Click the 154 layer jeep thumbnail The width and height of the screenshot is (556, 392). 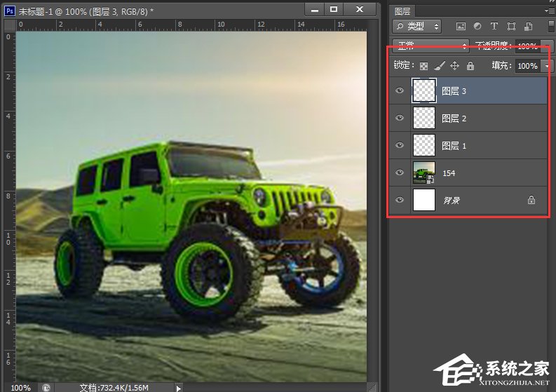[424, 173]
